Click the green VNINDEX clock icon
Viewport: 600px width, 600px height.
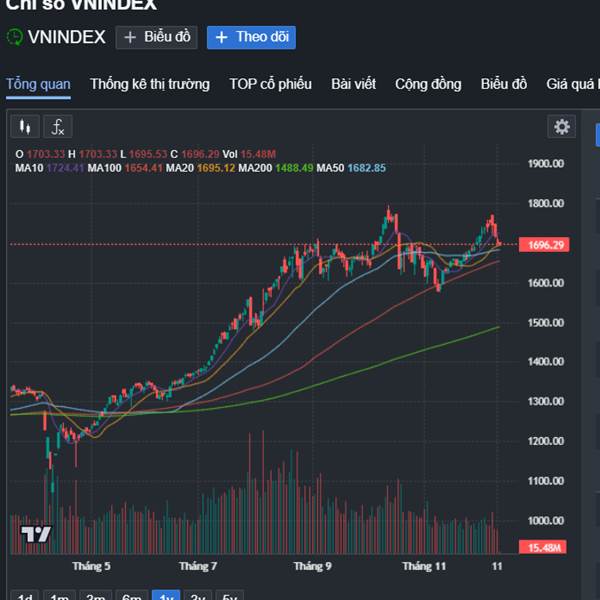[15, 38]
